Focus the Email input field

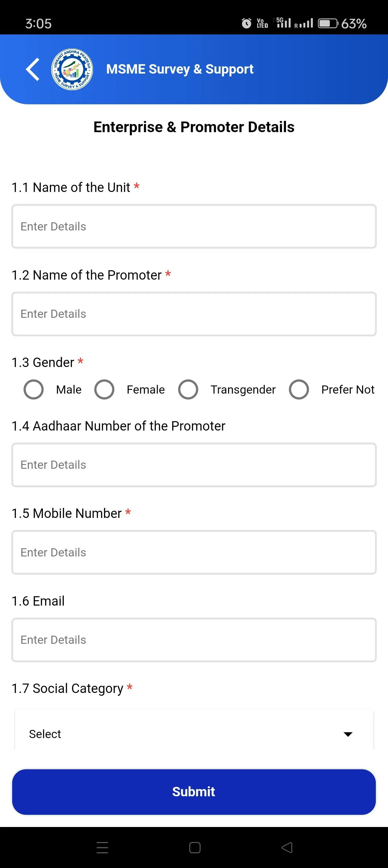click(194, 640)
